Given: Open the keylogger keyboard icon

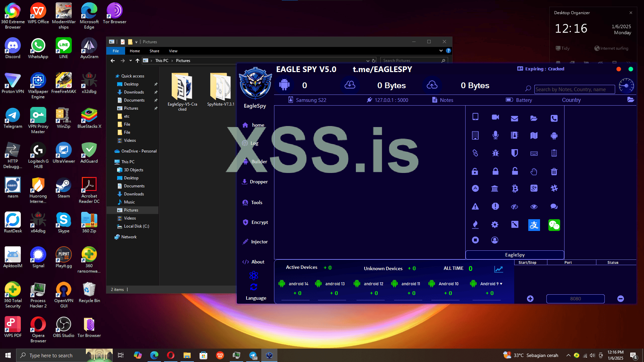Looking at the screenshot, I should pos(534,154).
